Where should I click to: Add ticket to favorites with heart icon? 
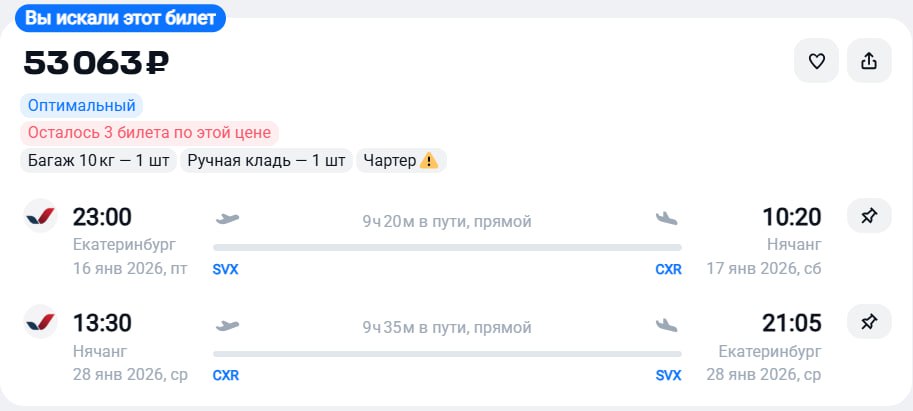pyautogui.click(x=816, y=62)
